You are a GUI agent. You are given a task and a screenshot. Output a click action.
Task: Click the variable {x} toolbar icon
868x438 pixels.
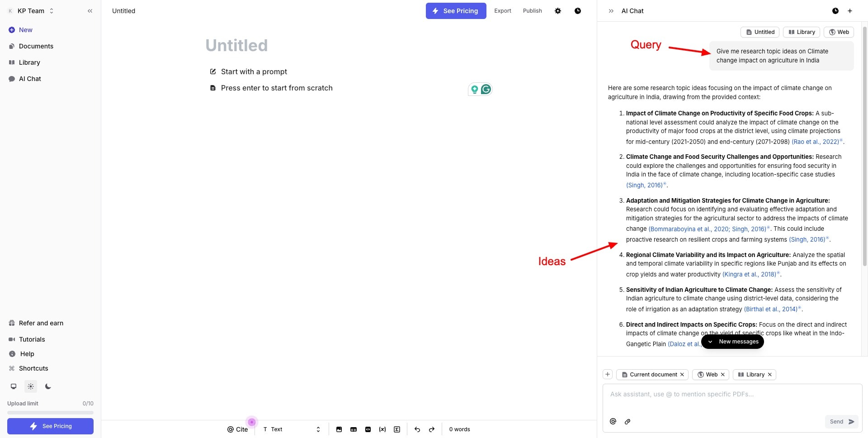(x=382, y=429)
